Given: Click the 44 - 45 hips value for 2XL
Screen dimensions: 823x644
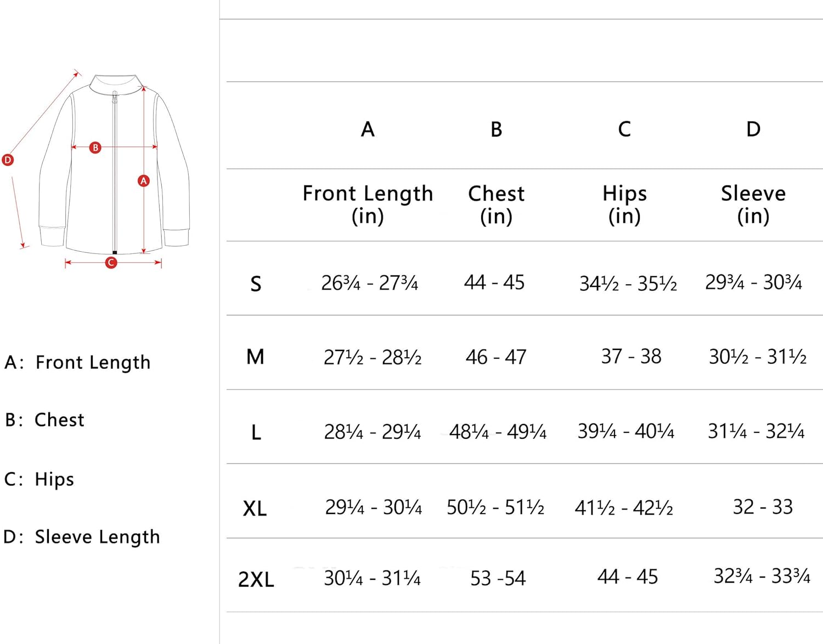Looking at the screenshot, I should click(628, 577).
